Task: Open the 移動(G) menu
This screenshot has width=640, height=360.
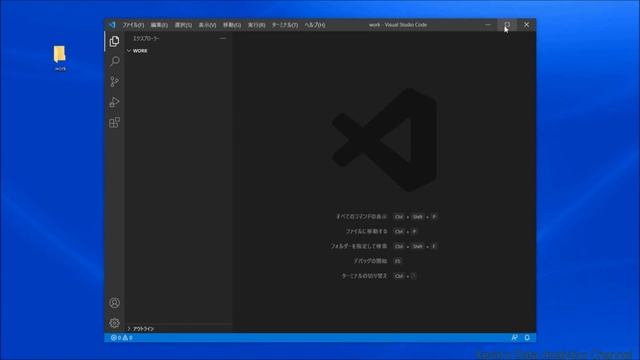Action: (x=231, y=25)
